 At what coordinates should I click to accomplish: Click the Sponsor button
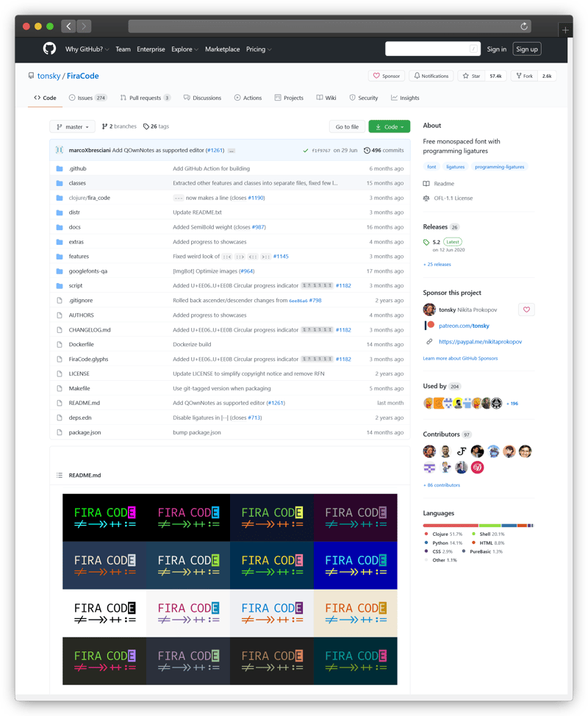click(x=386, y=76)
